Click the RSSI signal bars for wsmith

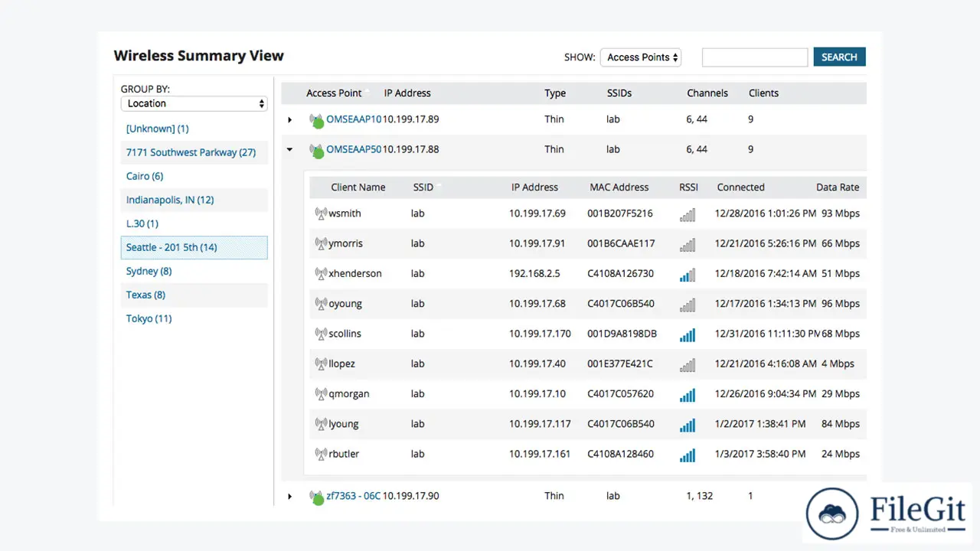[688, 214]
